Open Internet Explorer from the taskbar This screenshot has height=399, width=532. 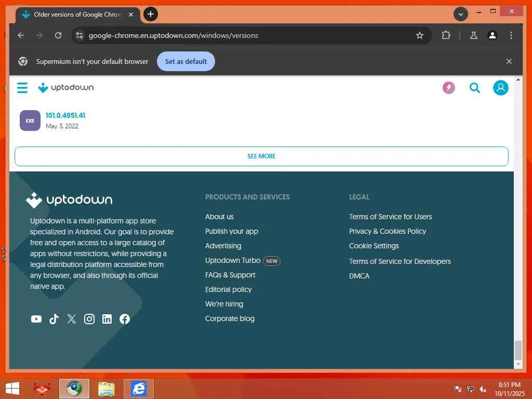(x=138, y=389)
